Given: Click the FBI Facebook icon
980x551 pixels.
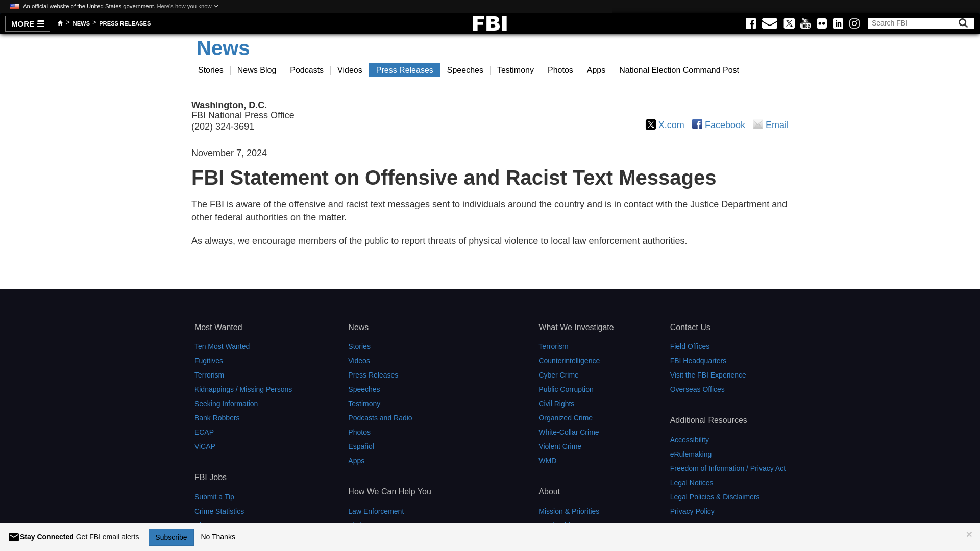Looking at the screenshot, I should tap(750, 23).
